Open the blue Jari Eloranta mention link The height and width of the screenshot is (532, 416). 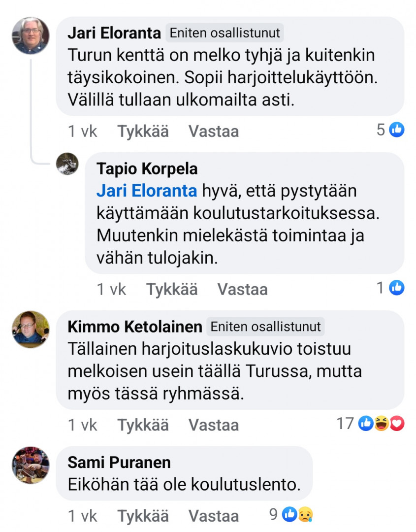147,191
